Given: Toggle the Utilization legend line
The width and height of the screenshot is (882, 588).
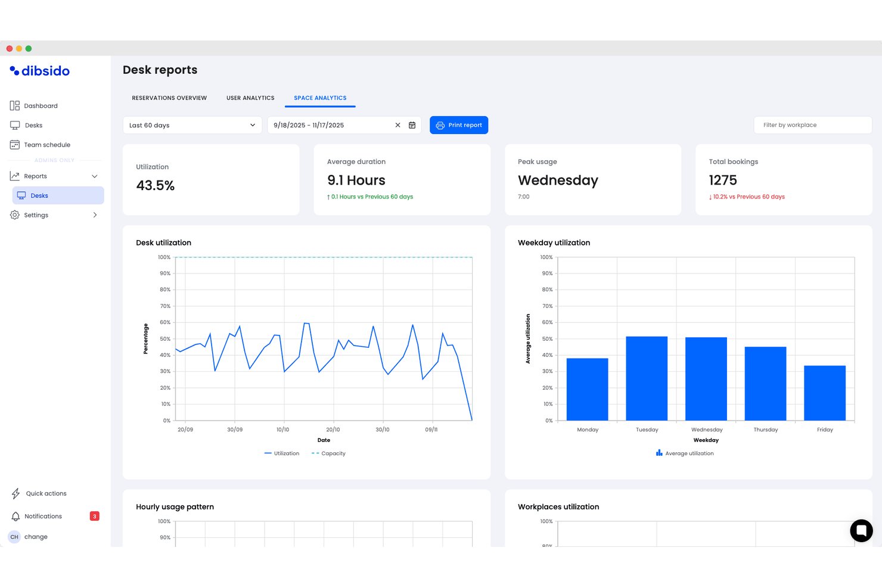Looking at the screenshot, I should [282, 453].
